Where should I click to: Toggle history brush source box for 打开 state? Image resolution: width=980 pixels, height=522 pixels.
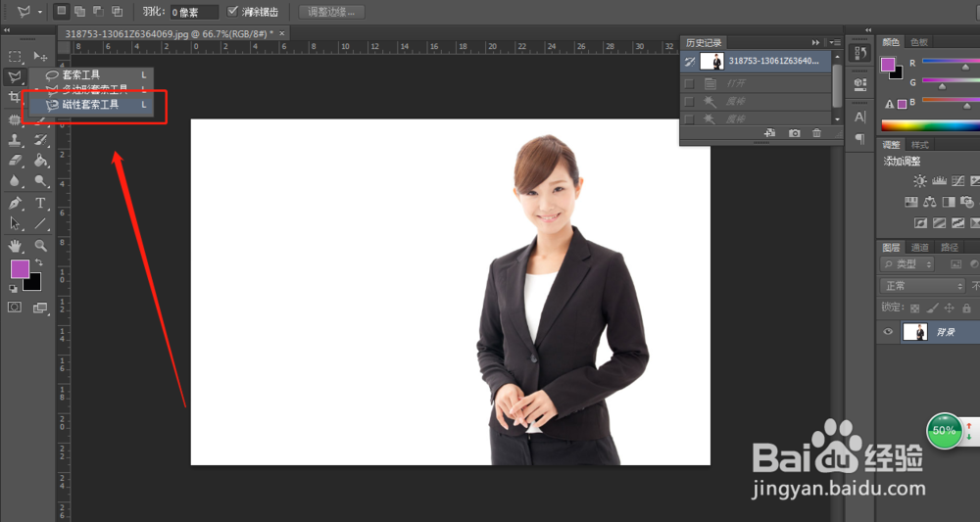click(689, 83)
